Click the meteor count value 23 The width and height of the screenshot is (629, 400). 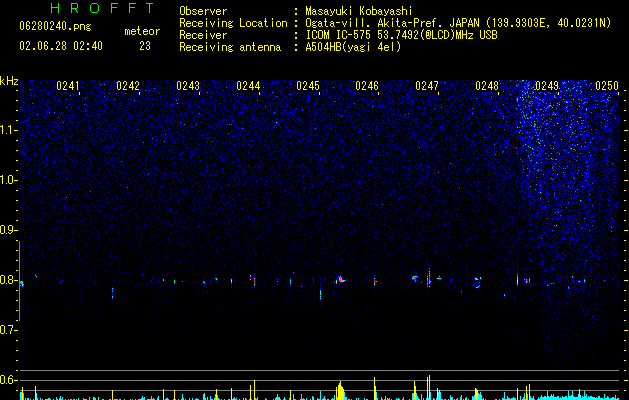(x=145, y=46)
